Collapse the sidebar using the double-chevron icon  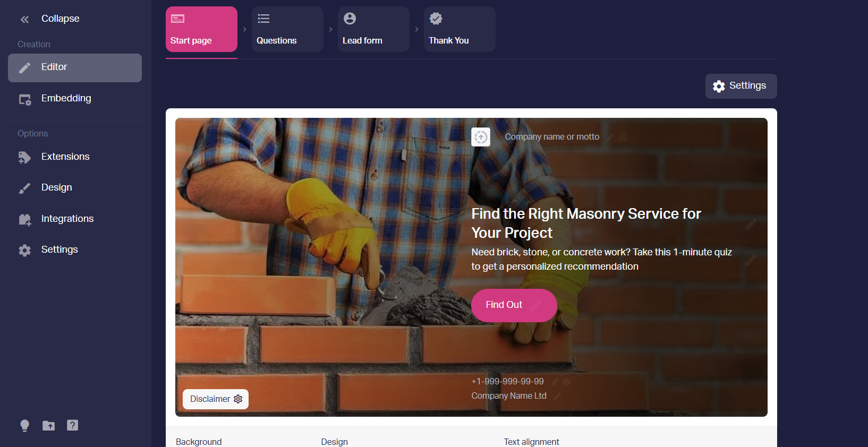[24, 20]
